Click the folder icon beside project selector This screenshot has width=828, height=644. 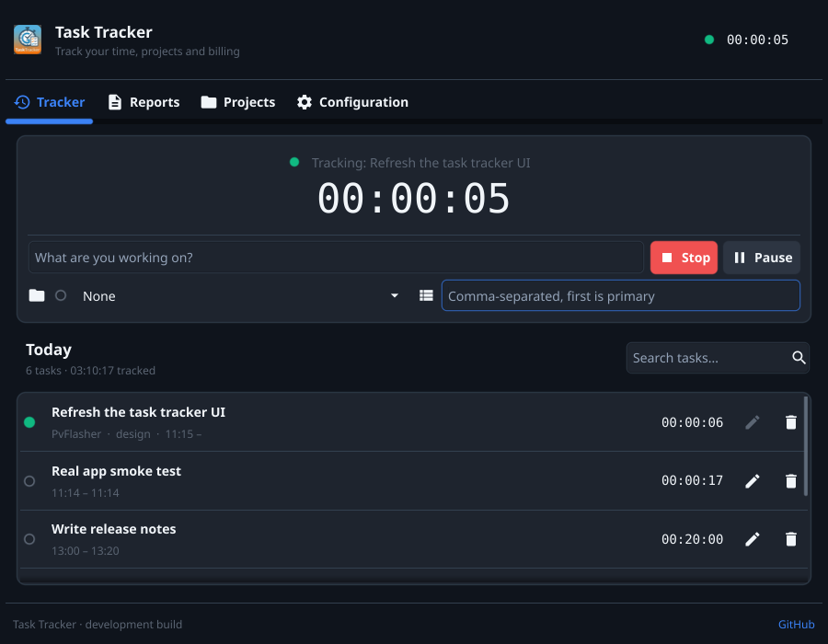pyautogui.click(x=37, y=295)
